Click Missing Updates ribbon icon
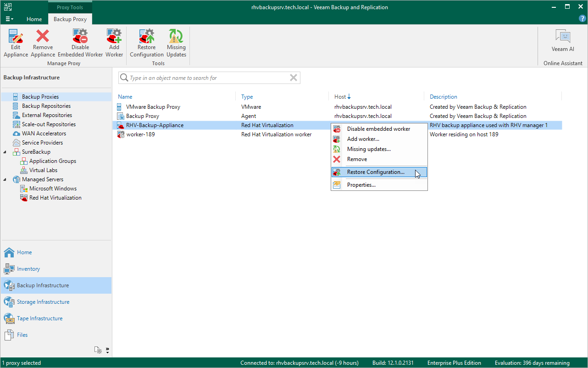Screen dimensions: 588x368 pyautogui.click(x=176, y=43)
